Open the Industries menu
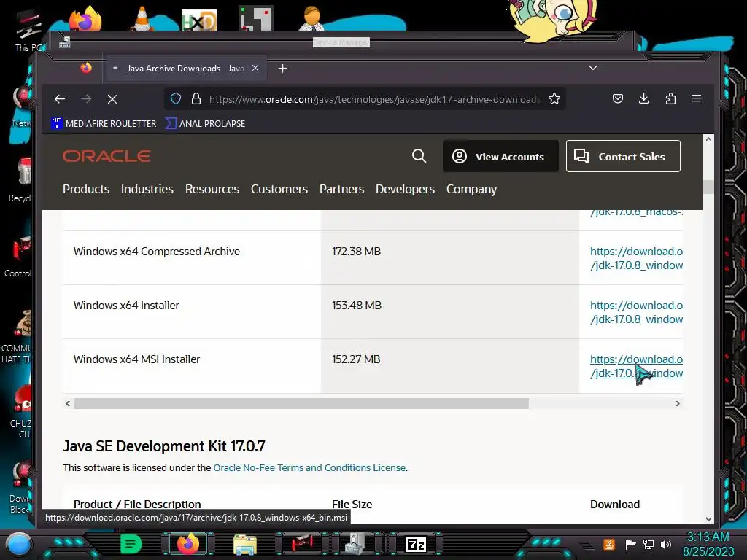The image size is (747, 560). tap(147, 189)
